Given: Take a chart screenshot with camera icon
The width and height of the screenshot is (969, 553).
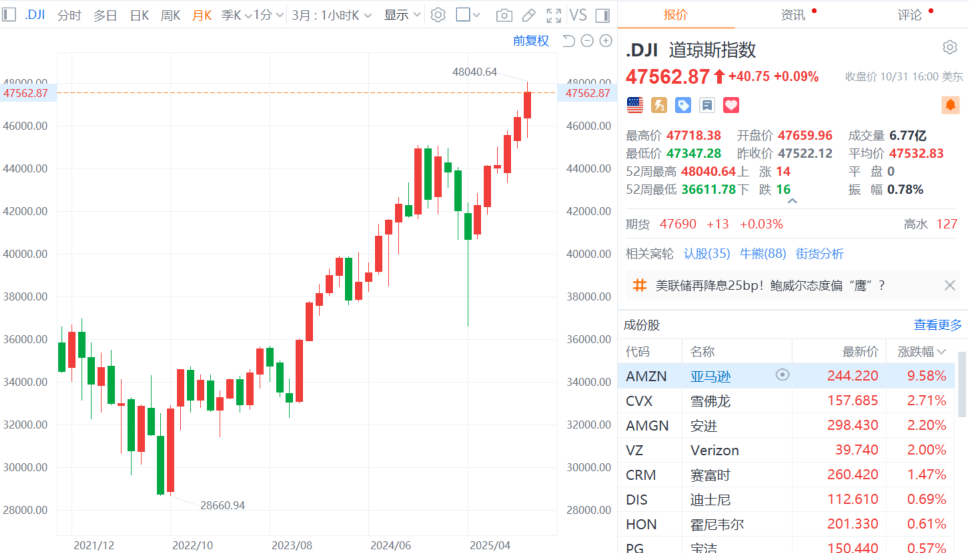Looking at the screenshot, I should [x=504, y=15].
